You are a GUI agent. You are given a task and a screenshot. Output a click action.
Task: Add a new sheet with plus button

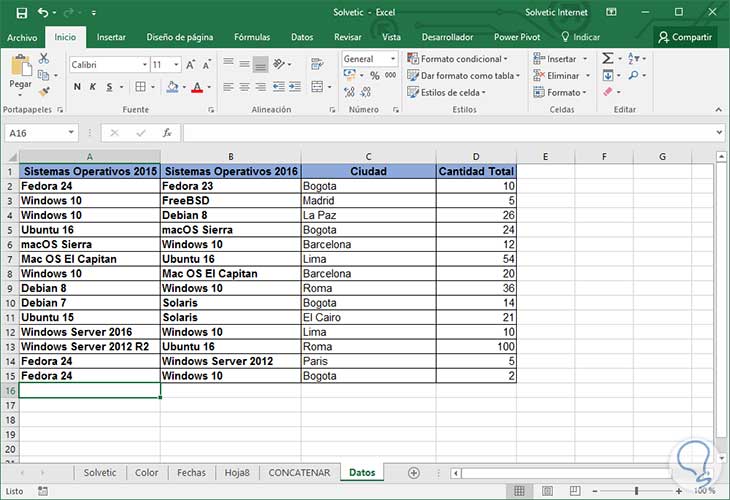pos(413,473)
